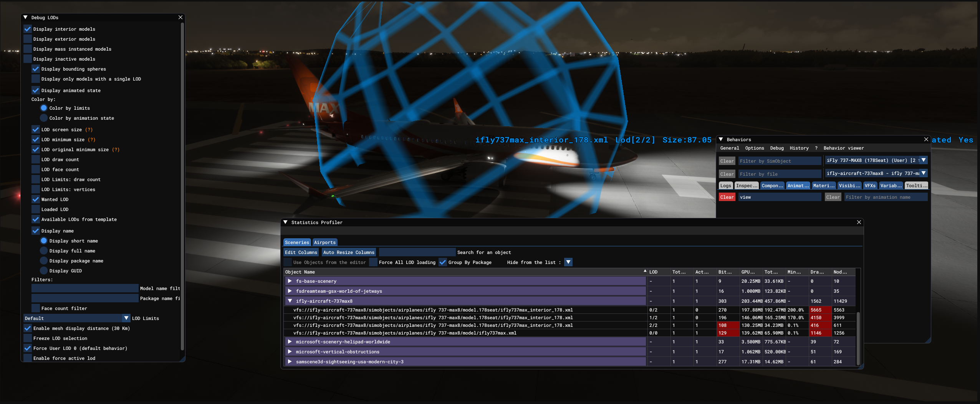Toggle Display bounding spheres checkbox
The image size is (980, 404).
pos(36,69)
